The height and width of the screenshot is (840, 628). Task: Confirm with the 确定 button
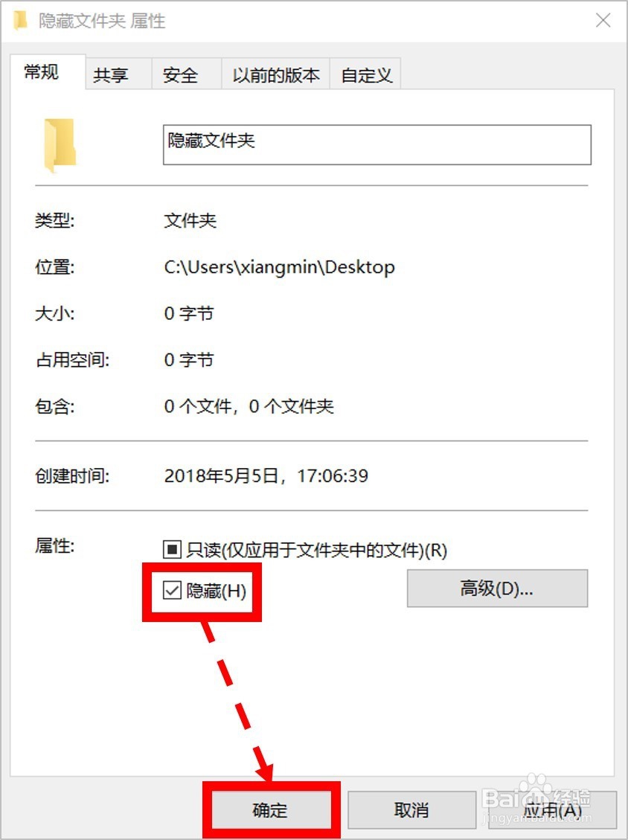pyautogui.click(x=271, y=809)
